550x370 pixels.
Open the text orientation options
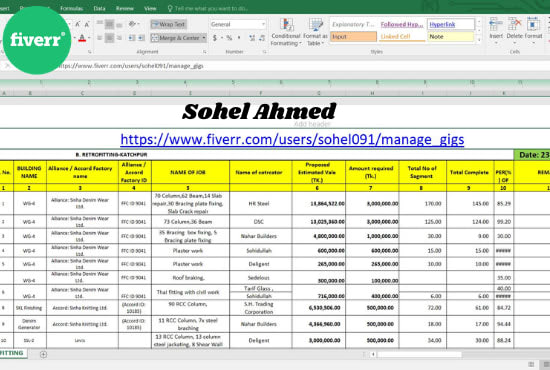(134, 24)
